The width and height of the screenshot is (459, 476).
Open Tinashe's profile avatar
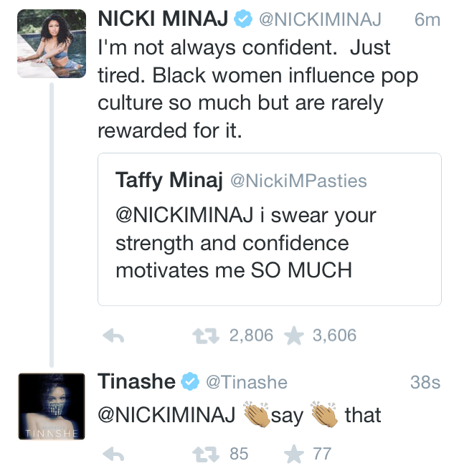(46, 405)
